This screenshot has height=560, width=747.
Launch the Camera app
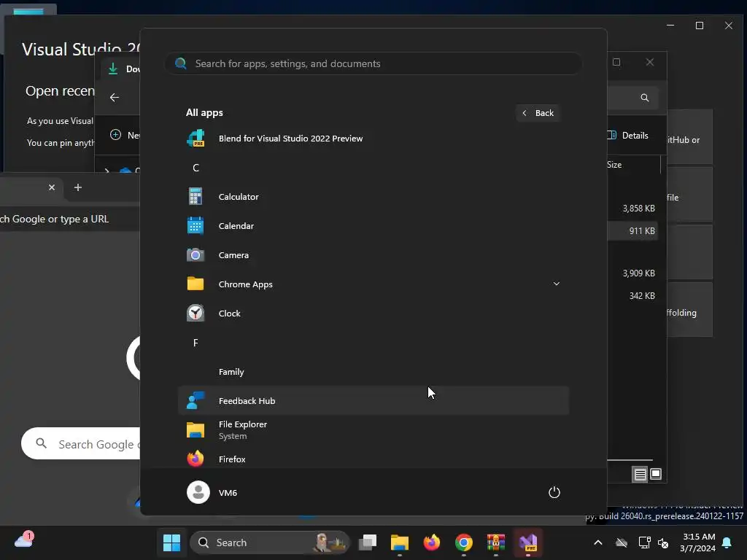[373, 255]
